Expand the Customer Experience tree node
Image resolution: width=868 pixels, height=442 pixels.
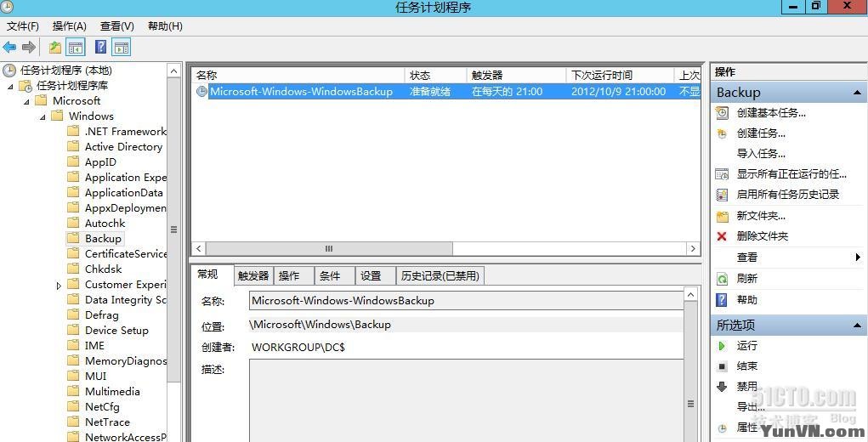tap(59, 286)
